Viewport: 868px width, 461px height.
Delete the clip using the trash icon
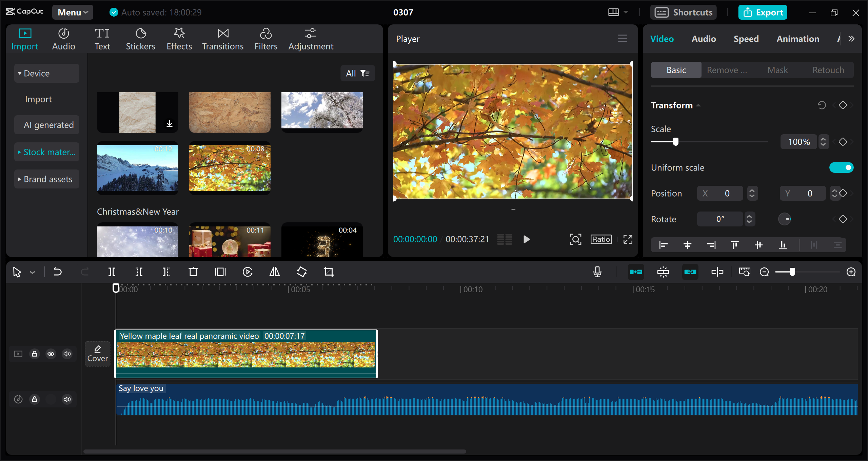[x=193, y=272]
